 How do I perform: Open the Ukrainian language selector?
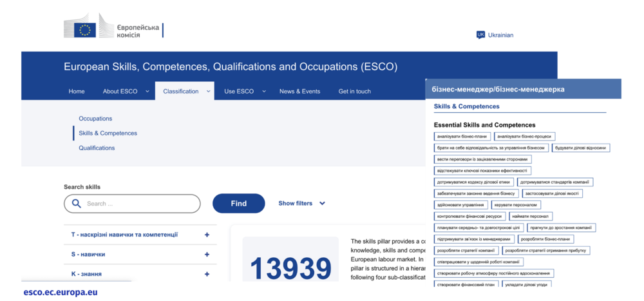point(495,35)
